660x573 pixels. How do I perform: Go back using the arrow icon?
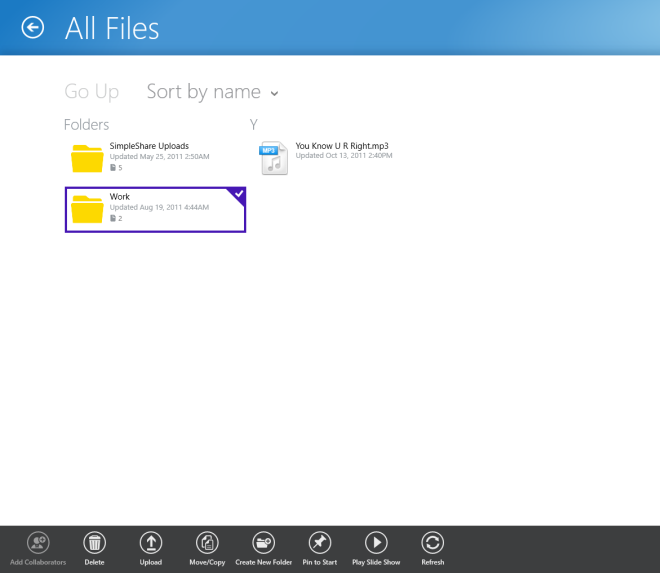tap(32, 28)
